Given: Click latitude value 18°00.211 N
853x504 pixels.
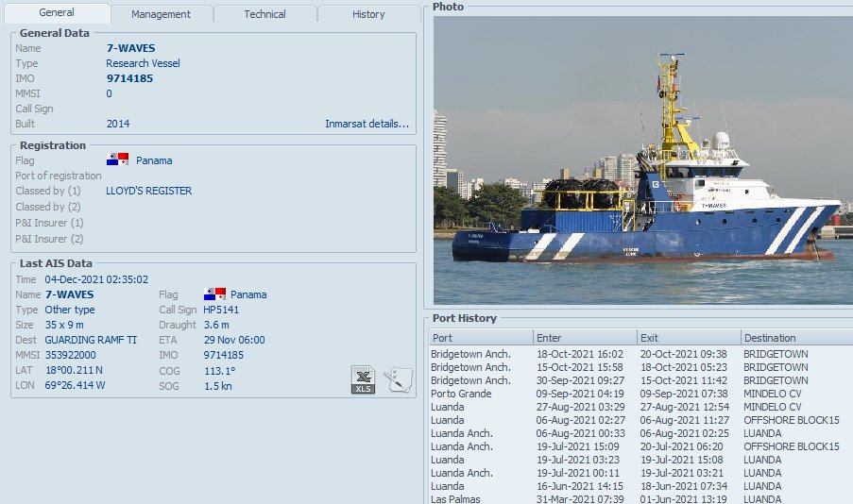Looking at the screenshot, I should click(x=74, y=370).
